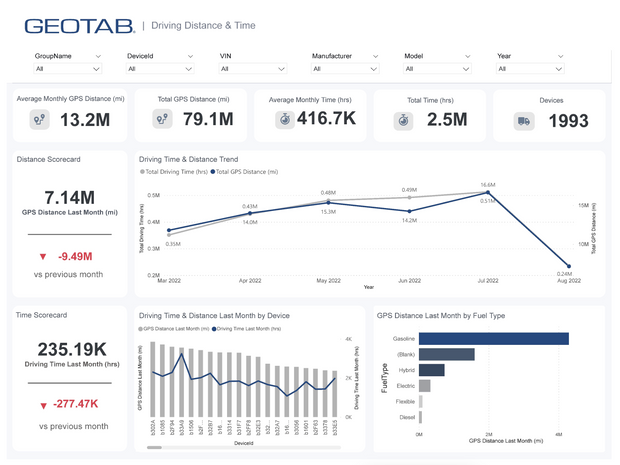The height and width of the screenshot is (465, 620).
Task: Click the Devices truck icon
Action: click(523, 121)
